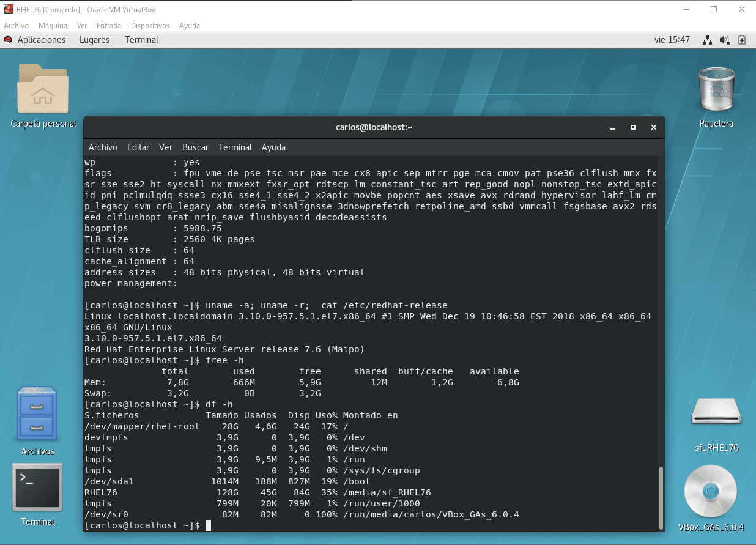Click the final command prompt cursor
This screenshot has width=756, height=545.
click(x=208, y=525)
